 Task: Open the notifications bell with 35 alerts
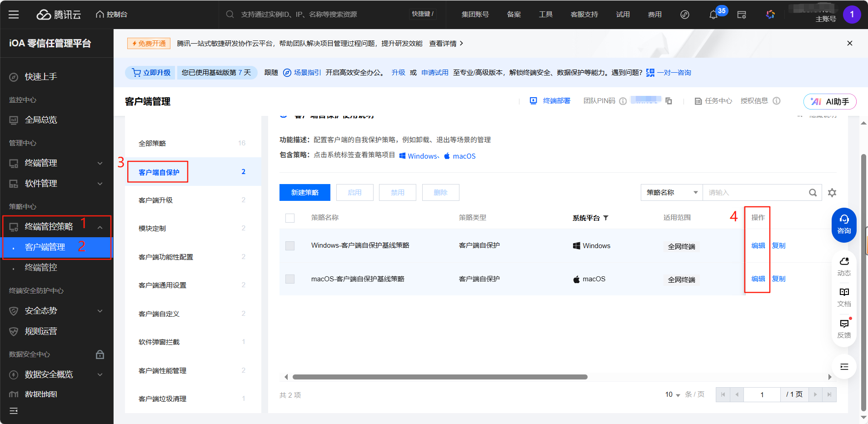(712, 14)
